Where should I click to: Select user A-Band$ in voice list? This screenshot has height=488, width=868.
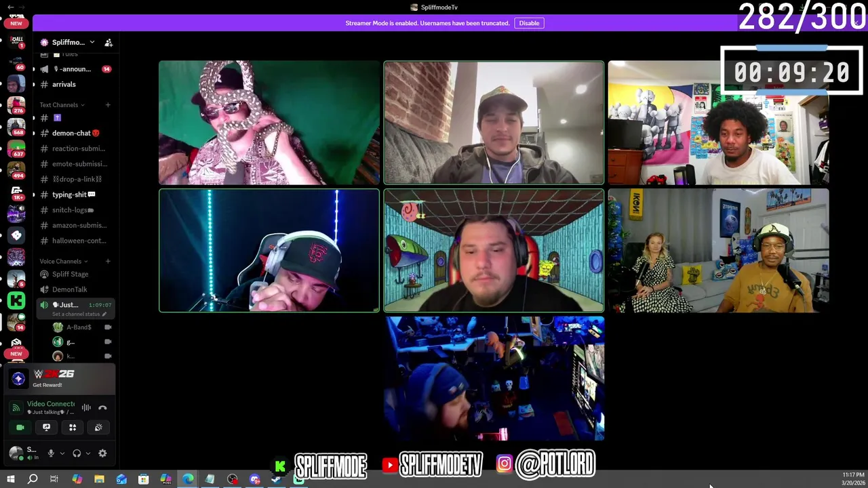(x=82, y=327)
